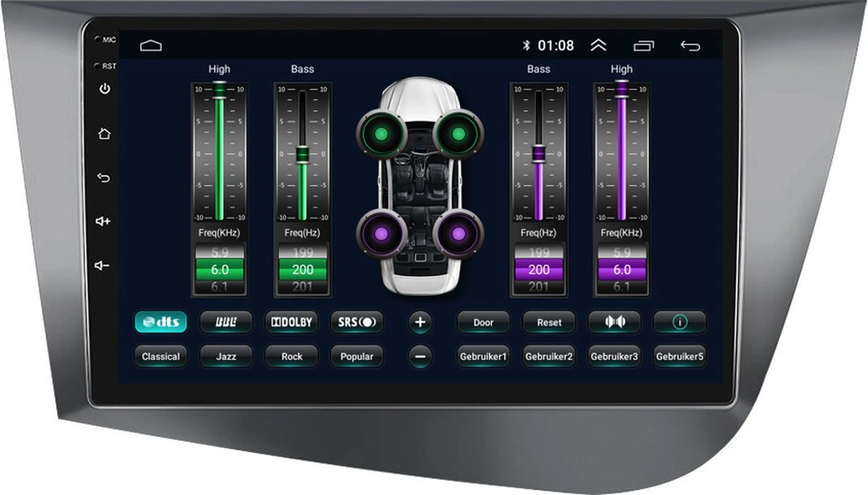Image resolution: width=868 pixels, height=495 pixels.
Task: Enable the DTS sound effect
Action: pos(161,322)
